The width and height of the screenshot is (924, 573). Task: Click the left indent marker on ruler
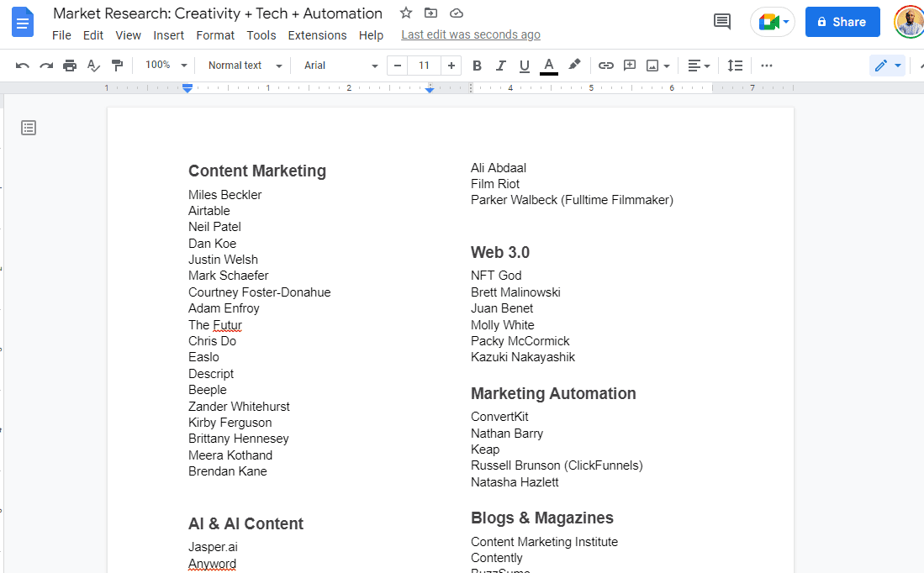pyautogui.click(x=187, y=88)
